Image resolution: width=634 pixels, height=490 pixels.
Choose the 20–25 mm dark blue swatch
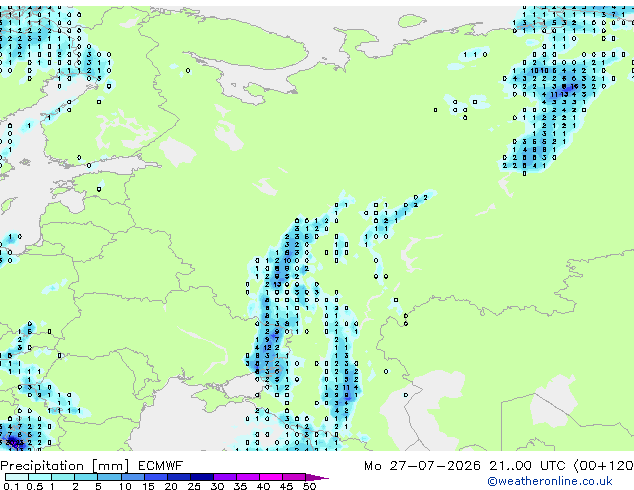[x=178, y=477]
